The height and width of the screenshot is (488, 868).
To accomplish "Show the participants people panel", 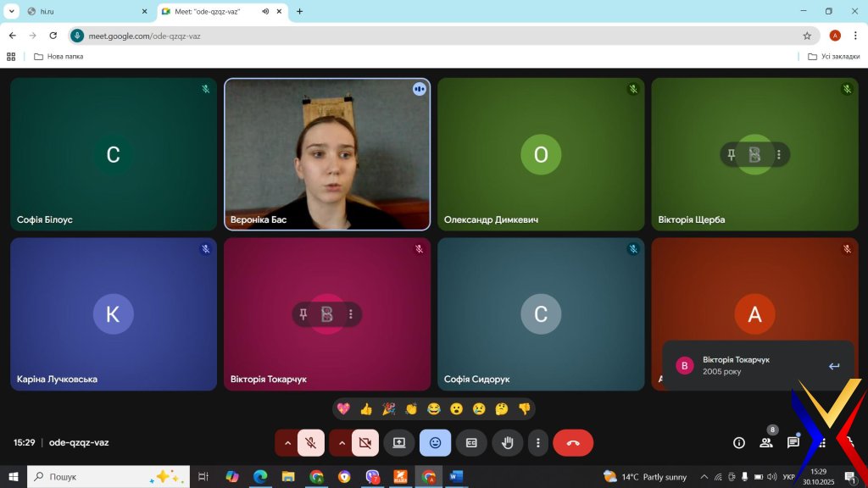I will coord(766,442).
